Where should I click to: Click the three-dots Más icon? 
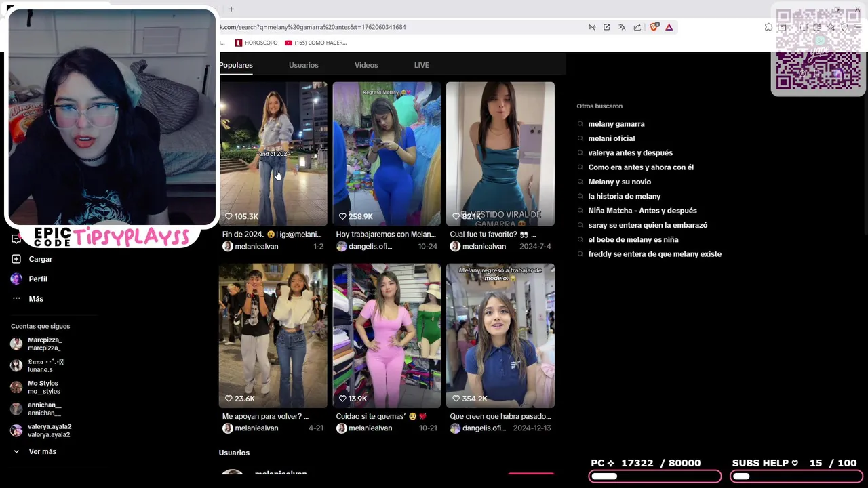click(16, 299)
